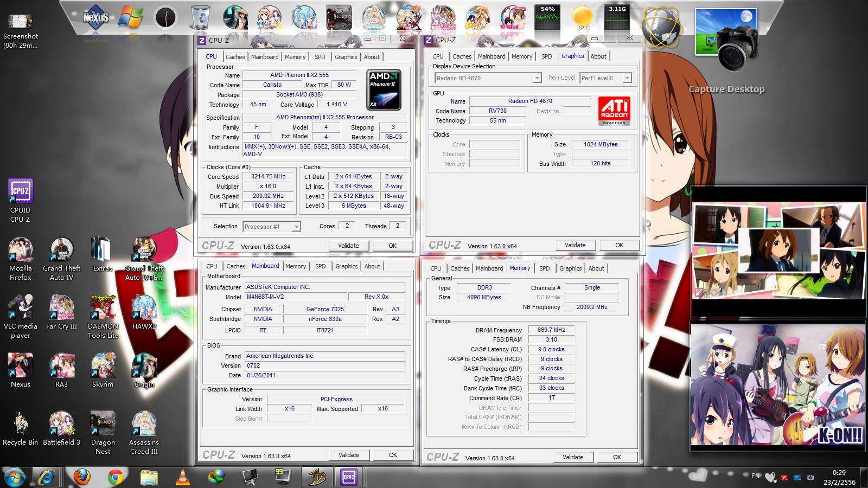
Task: Expand the Processor #1 selection dropdown
Action: coord(296,227)
